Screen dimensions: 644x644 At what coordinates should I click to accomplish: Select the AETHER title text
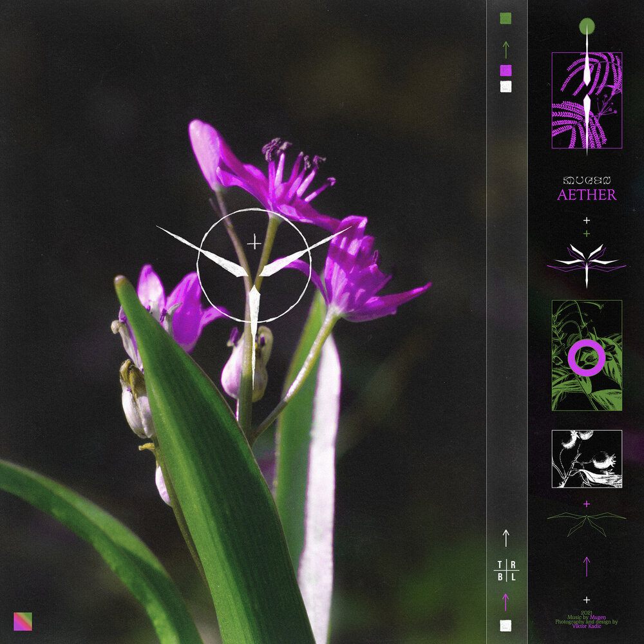click(x=587, y=195)
